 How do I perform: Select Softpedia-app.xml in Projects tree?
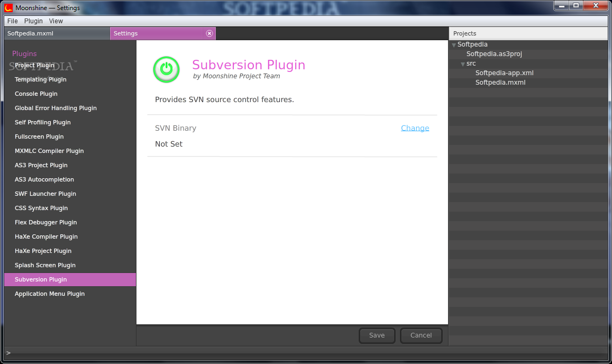click(528, 73)
